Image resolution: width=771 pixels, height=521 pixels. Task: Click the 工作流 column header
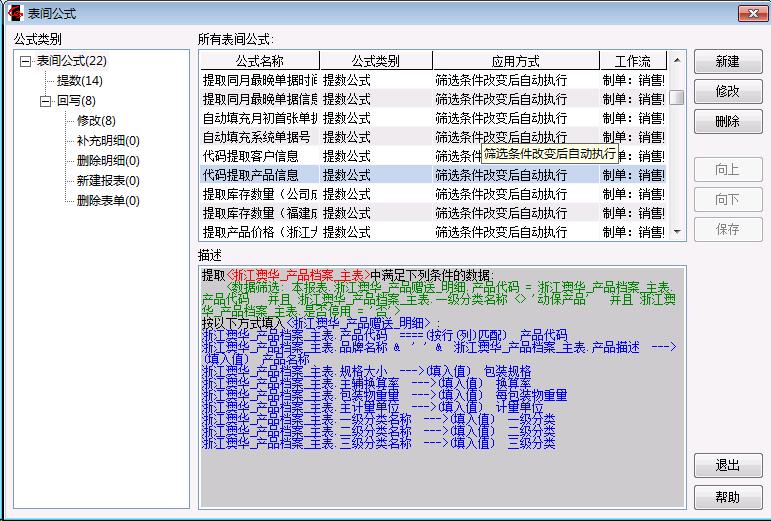[632, 61]
